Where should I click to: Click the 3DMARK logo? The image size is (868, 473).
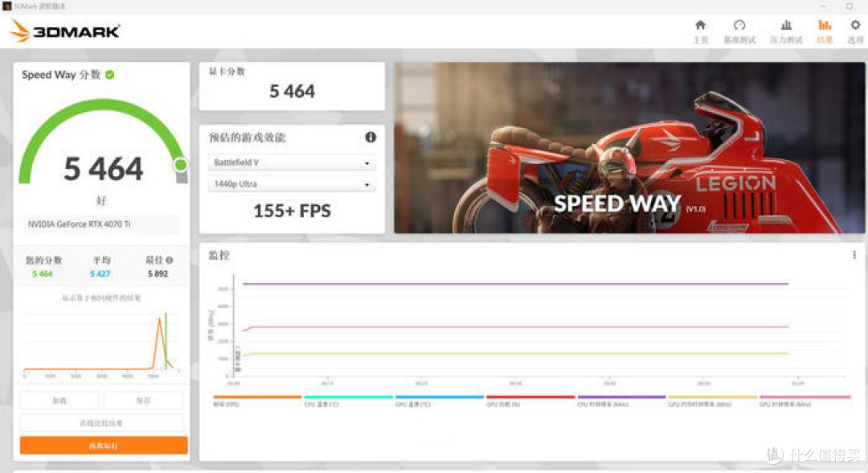click(x=65, y=31)
